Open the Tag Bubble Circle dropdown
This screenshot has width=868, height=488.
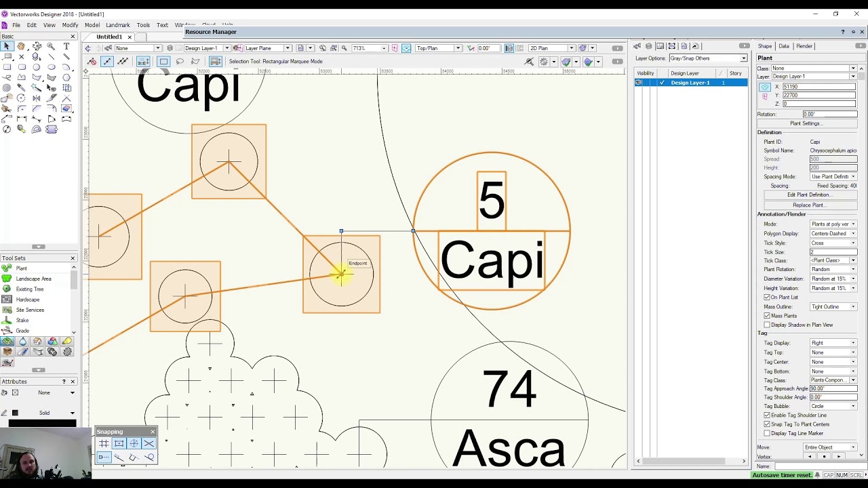click(x=833, y=406)
